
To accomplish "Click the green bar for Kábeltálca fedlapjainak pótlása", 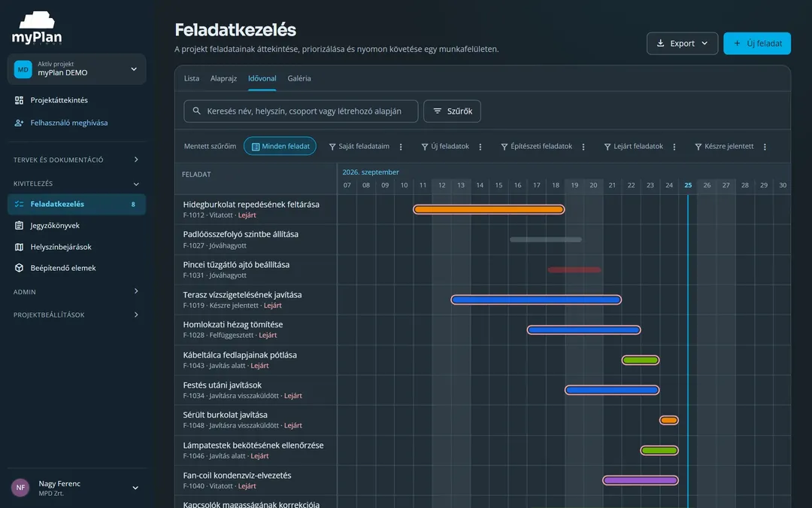I will pyautogui.click(x=641, y=360).
